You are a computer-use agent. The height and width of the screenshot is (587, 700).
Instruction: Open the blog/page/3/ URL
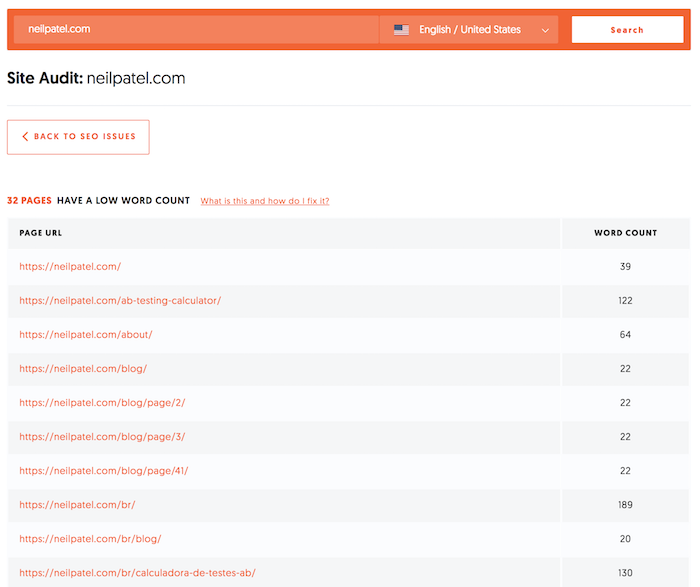coord(102,437)
